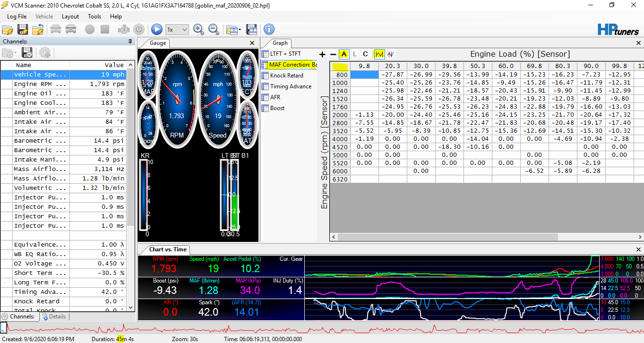Select the MAF Correction graph entry
The width and height of the screenshot is (644, 343).
pos(289,65)
